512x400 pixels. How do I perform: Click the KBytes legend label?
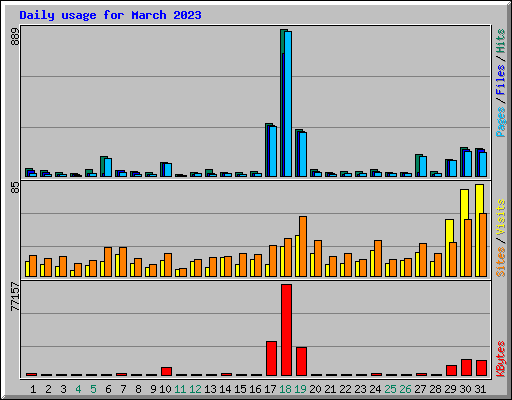tap(501, 359)
